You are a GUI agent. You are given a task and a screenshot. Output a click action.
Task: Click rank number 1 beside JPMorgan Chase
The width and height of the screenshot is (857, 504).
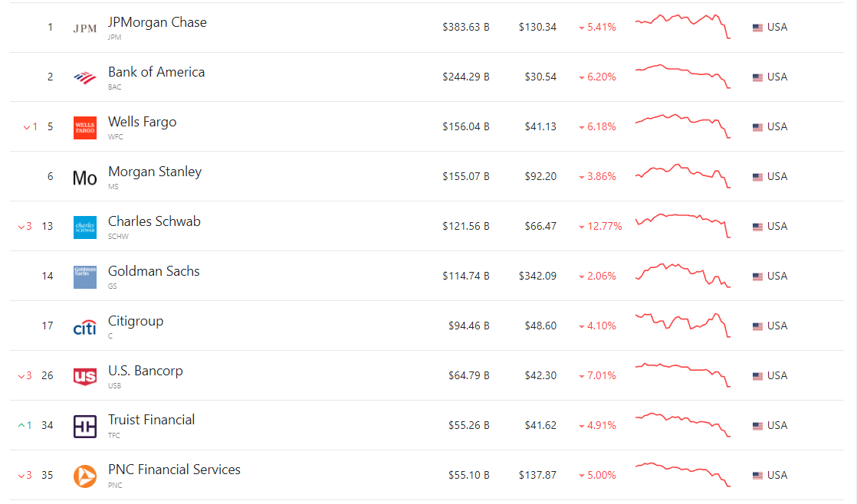[50, 27]
